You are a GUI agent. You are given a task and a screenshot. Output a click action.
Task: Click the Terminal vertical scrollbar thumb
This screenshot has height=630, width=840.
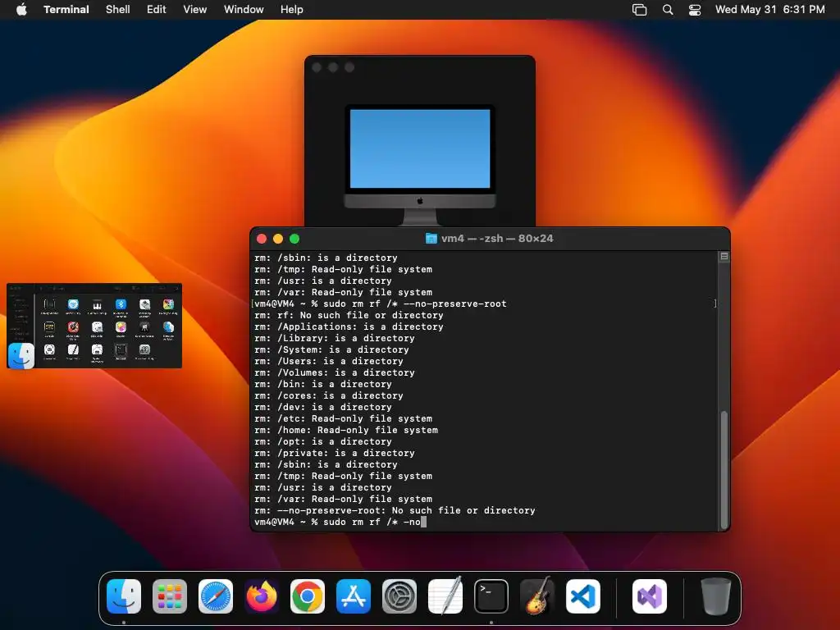[724, 469]
